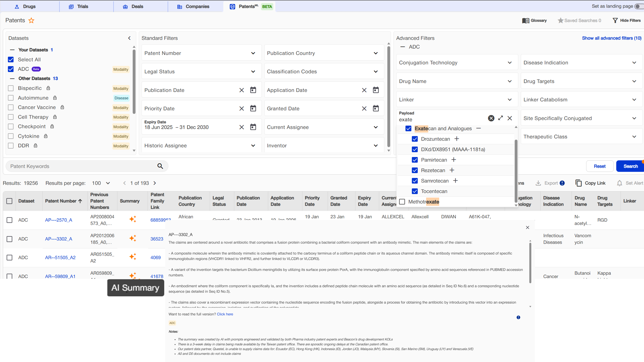Toggle Set as landing page switch
Screen dimensions: 644x362
pos(639,6)
